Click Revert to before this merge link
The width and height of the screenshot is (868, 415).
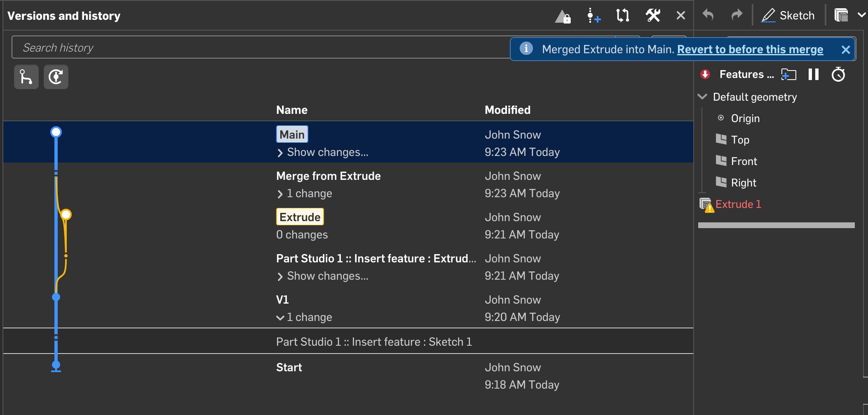tap(750, 49)
